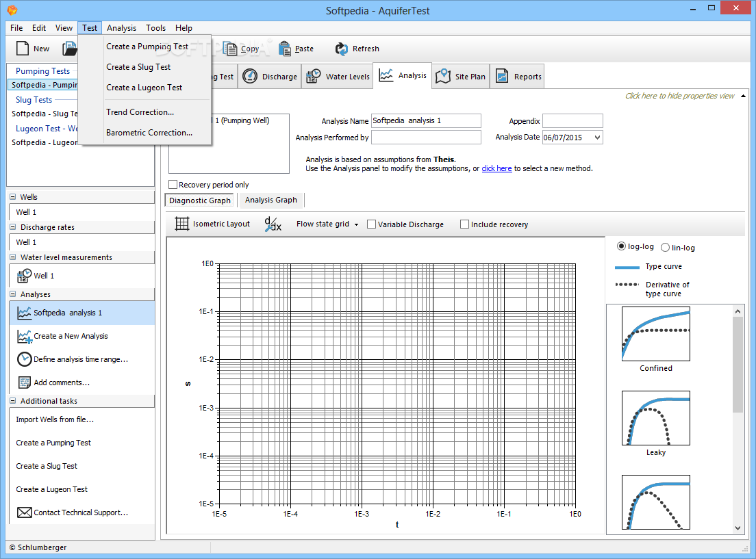This screenshot has width=756, height=559.
Task: Click the Open folder toolbar icon
Action: click(69, 48)
